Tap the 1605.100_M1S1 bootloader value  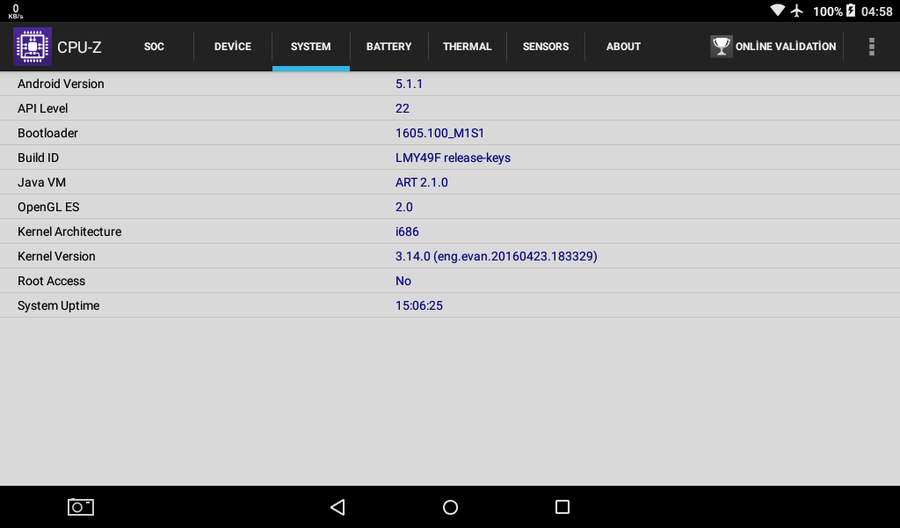click(x=440, y=133)
